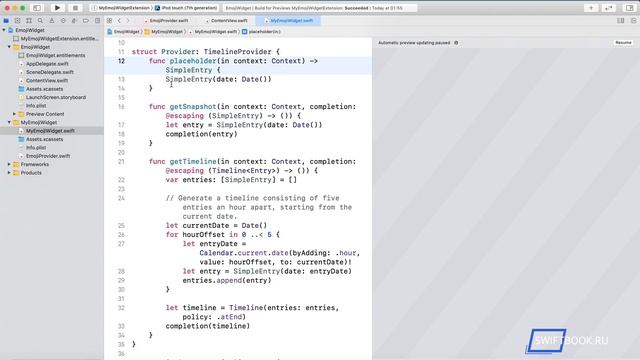This screenshot has height=360, width=640.
Task: Click the getTimeline function name
Action: 193,162
